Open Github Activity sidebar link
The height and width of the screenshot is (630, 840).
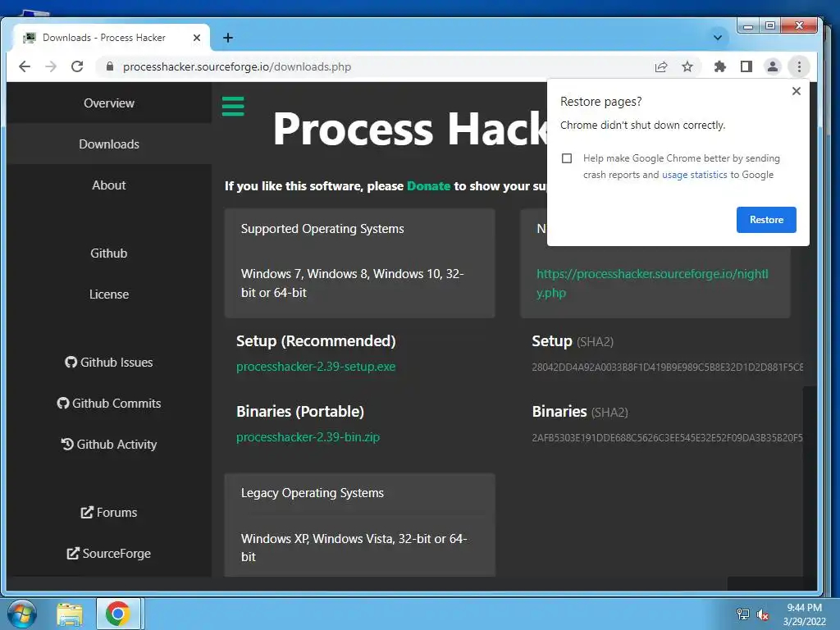109,444
